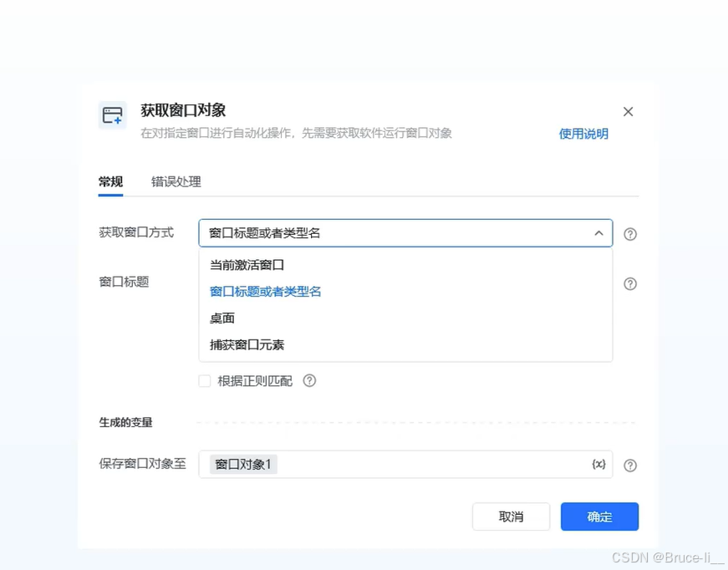Switch to the 常规 tab
The image size is (728, 570).
[x=110, y=181]
